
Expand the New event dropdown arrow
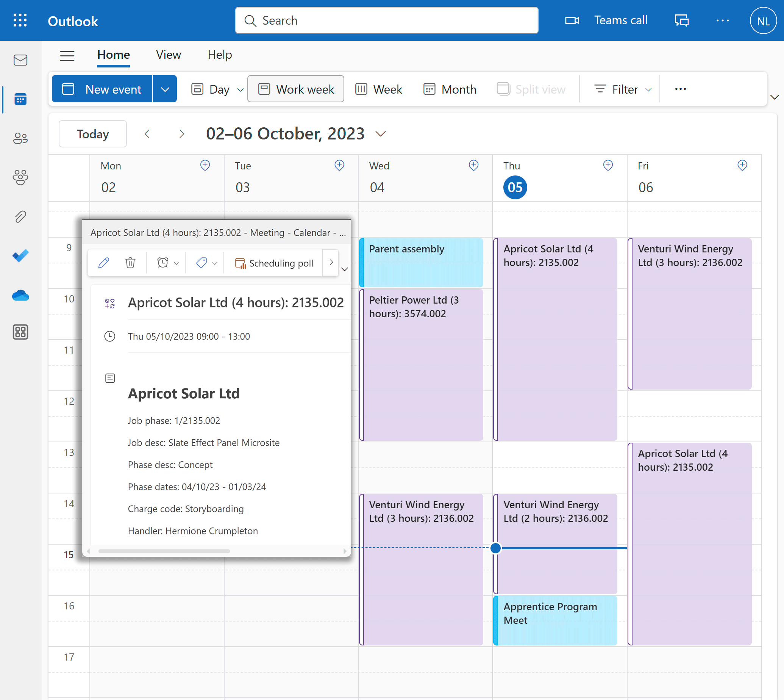tap(165, 89)
